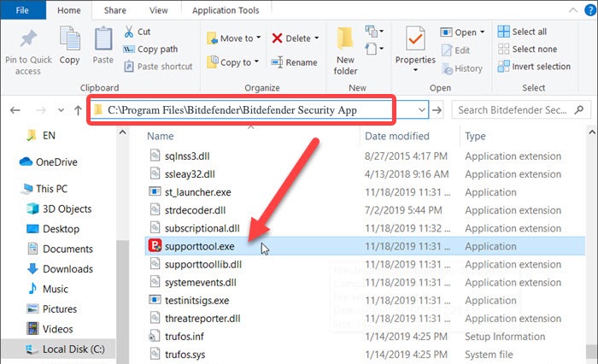
Task: Go forward with the right arrow
Action: click(41, 110)
